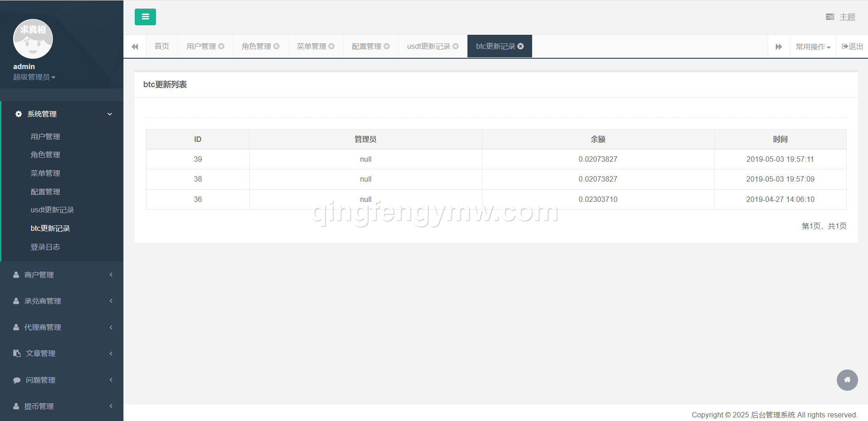
Task: Expand the 代理商管理 menu
Action: pyautogui.click(x=61, y=327)
